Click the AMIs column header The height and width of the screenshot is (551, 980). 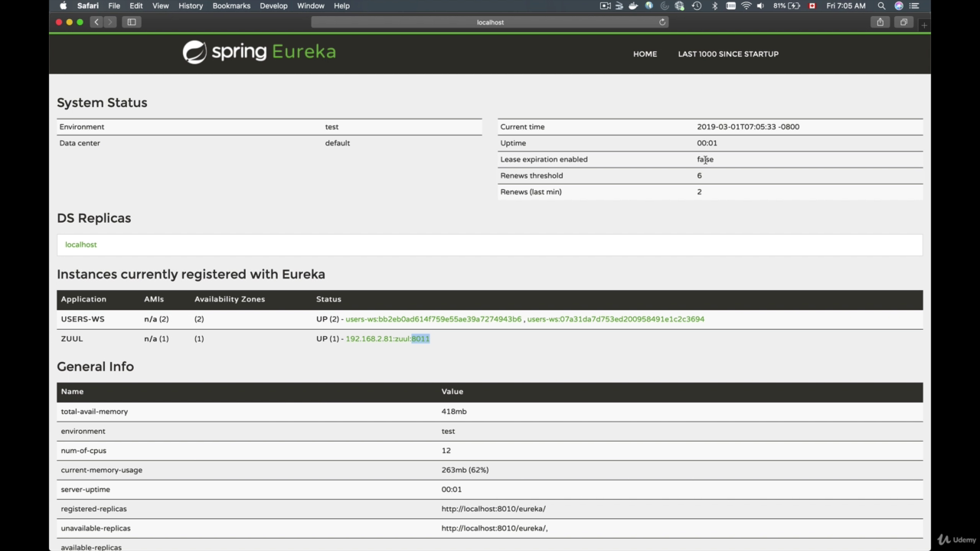(154, 299)
